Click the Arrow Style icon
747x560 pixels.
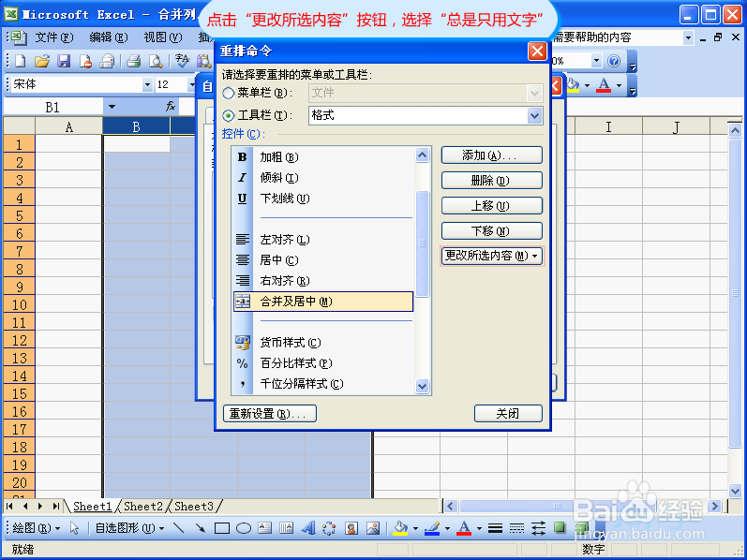[539, 528]
